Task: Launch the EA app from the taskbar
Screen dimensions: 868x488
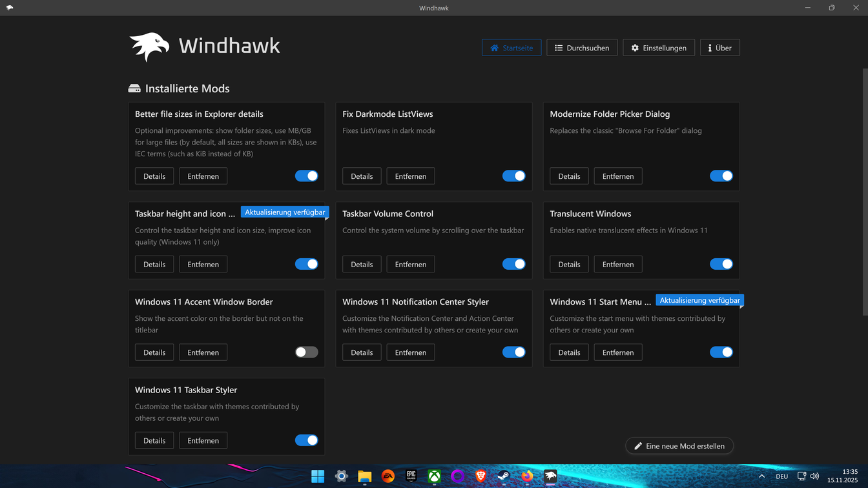Action: click(x=387, y=476)
